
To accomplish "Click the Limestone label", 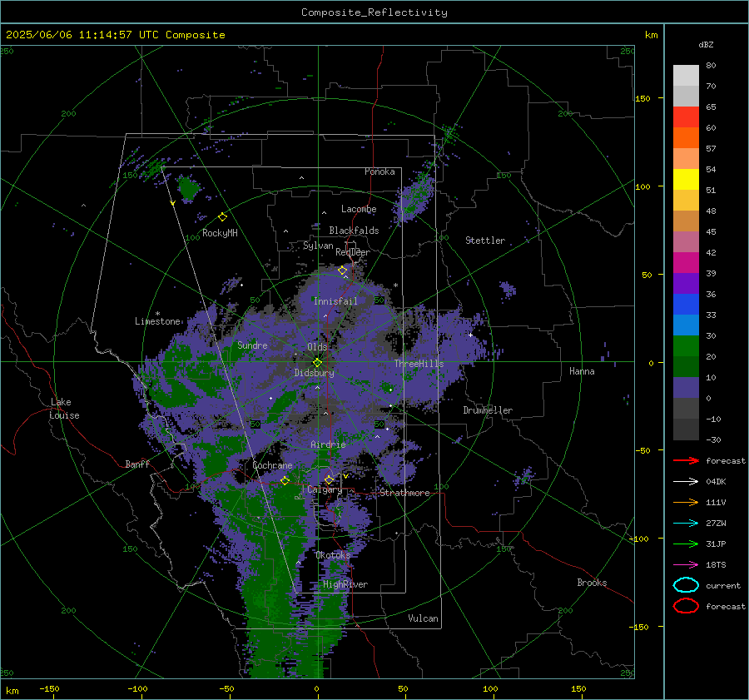I will click(x=157, y=321).
